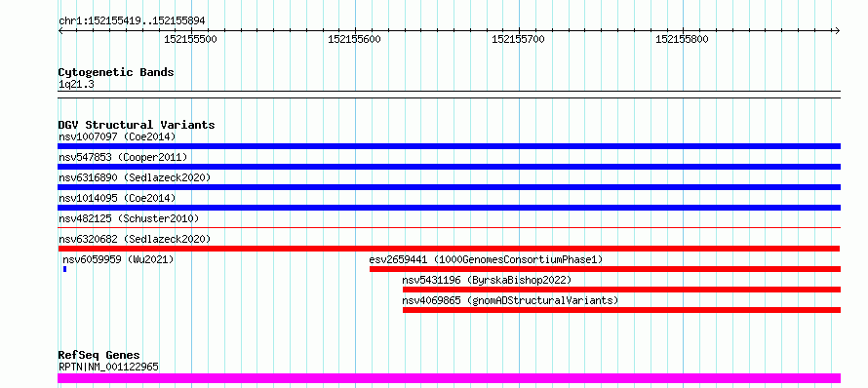Image resolution: width=868 pixels, height=388 pixels.
Task: Click ruler position 152155800
Action: click(682, 39)
